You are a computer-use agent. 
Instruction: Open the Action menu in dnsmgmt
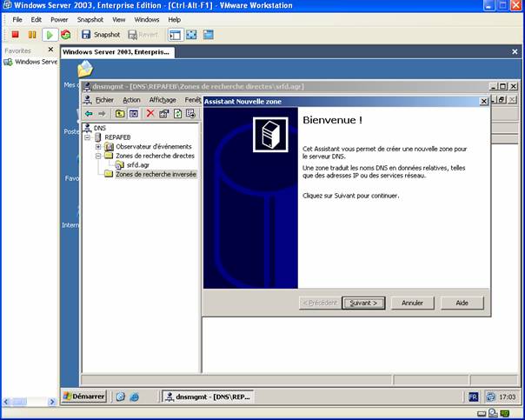point(131,99)
